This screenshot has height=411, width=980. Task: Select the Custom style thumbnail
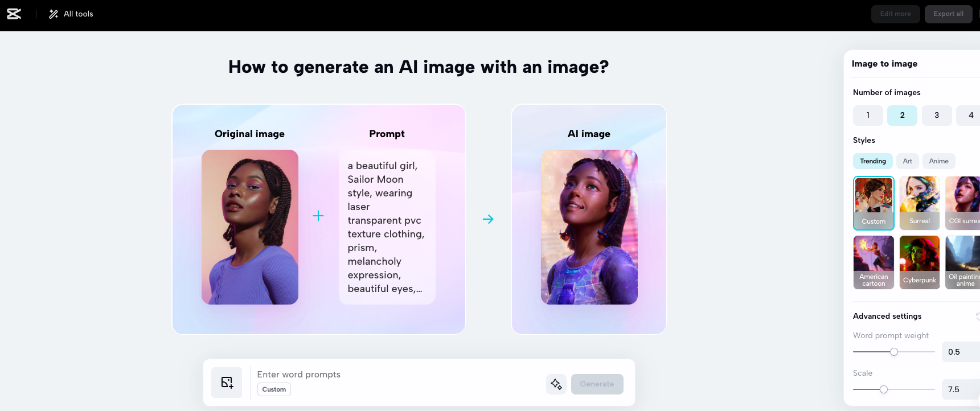tap(874, 203)
